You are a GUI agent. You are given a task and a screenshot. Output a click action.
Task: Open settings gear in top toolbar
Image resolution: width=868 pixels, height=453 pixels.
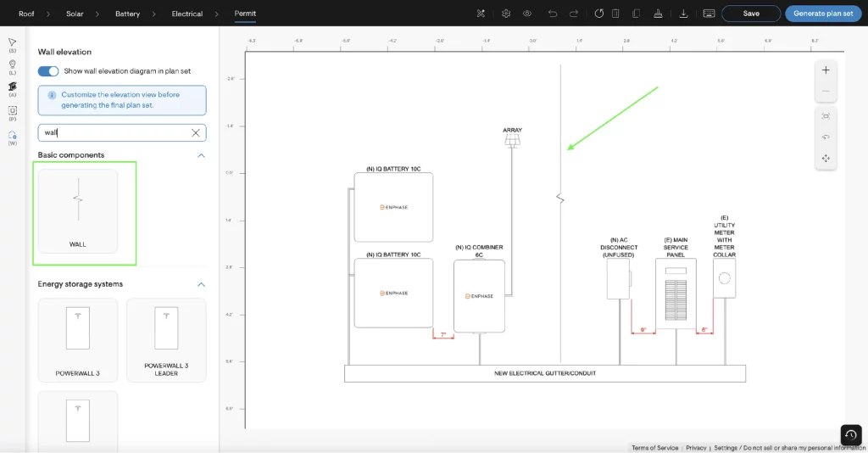click(506, 14)
